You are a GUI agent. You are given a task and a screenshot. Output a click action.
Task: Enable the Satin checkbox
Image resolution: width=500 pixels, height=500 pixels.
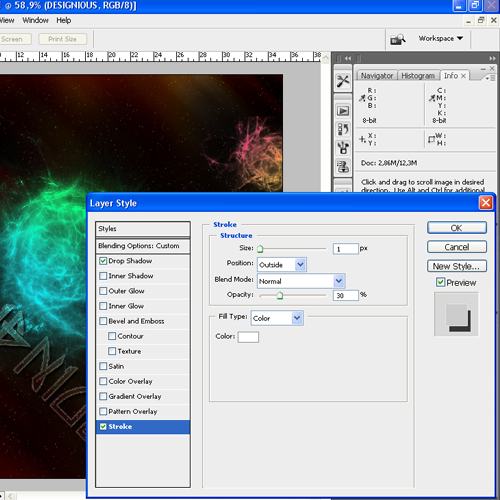coord(103,366)
